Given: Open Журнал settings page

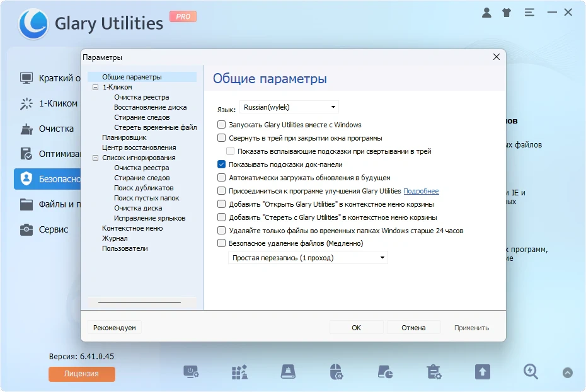Looking at the screenshot, I should point(115,238).
